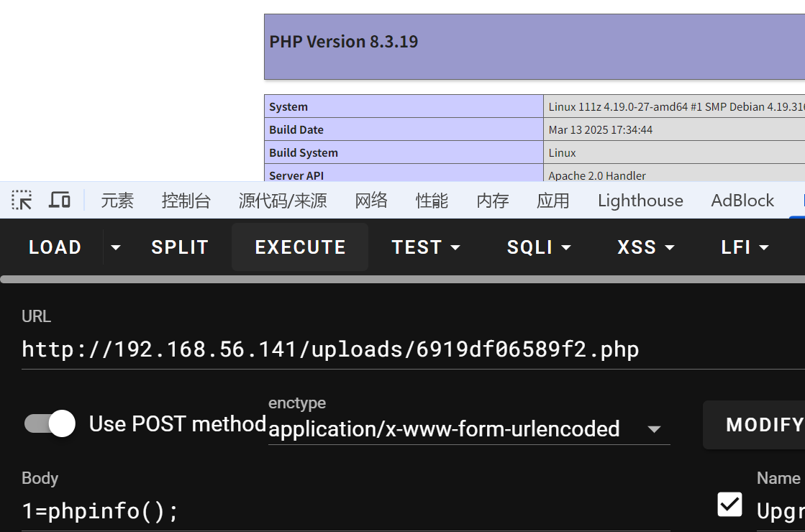Image resolution: width=805 pixels, height=532 pixels.
Task: Click the LOAD button
Action: tap(55, 247)
